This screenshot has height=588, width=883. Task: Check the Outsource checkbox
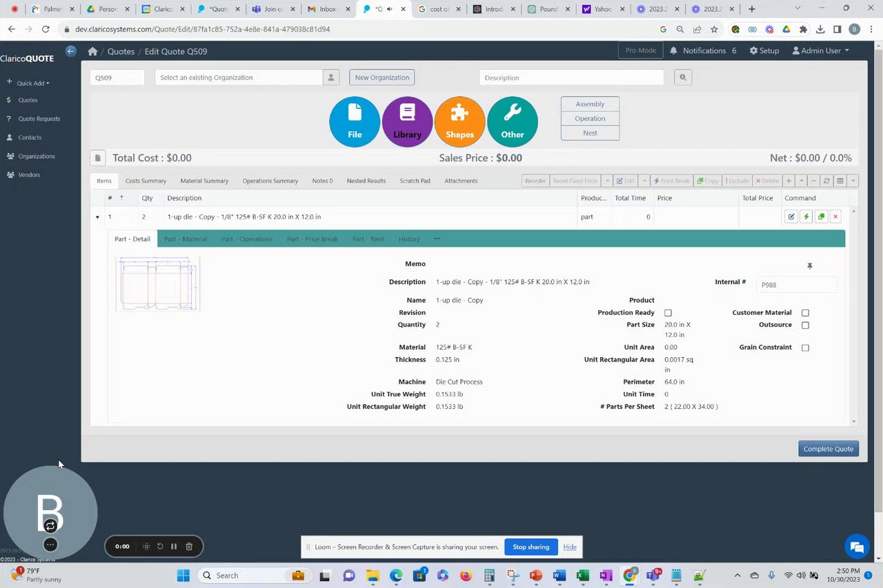pos(805,325)
